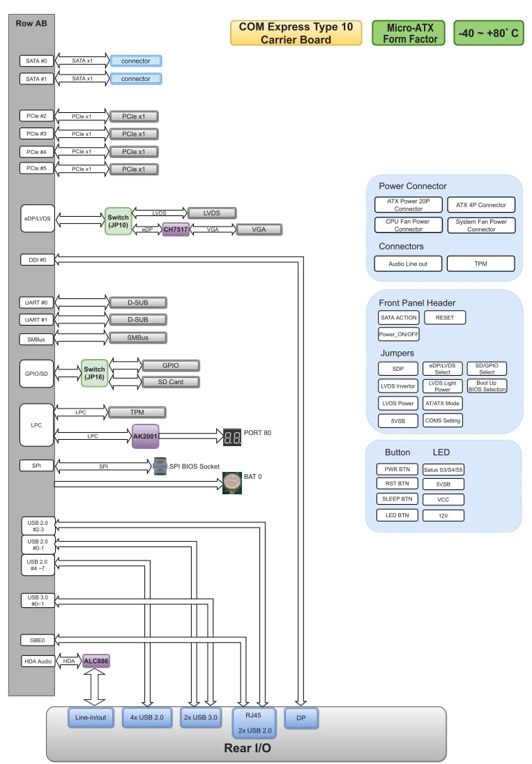The width and height of the screenshot is (532, 764).
Task: Click the ATX Power 20P Connector box
Action: 408,205
